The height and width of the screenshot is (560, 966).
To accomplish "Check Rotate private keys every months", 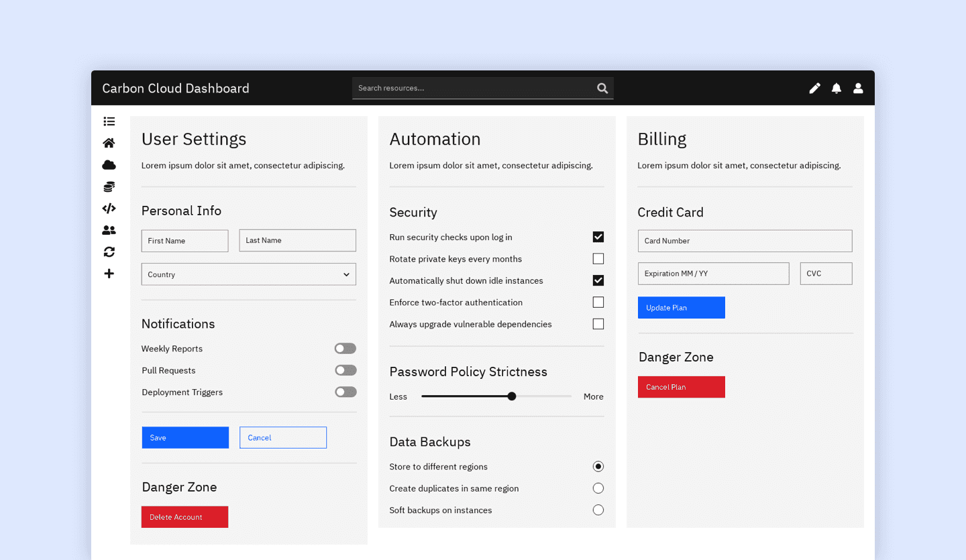I will (598, 259).
